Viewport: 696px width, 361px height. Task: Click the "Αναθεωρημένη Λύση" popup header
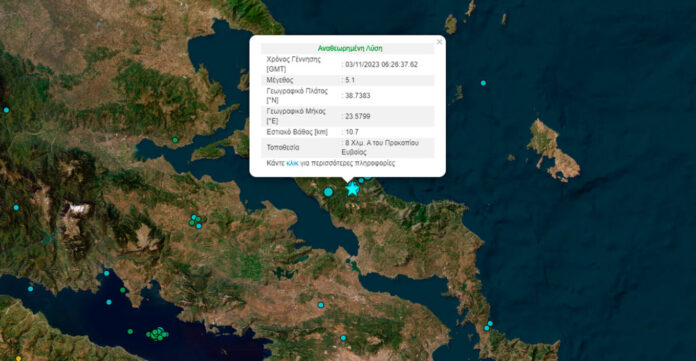pos(350,48)
